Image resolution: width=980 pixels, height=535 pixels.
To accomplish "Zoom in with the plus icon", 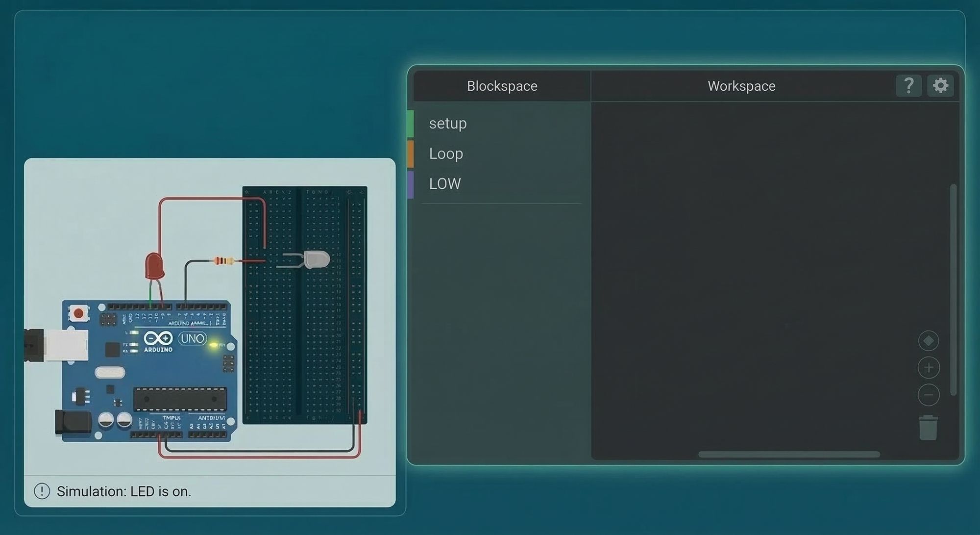I will pos(928,368).
